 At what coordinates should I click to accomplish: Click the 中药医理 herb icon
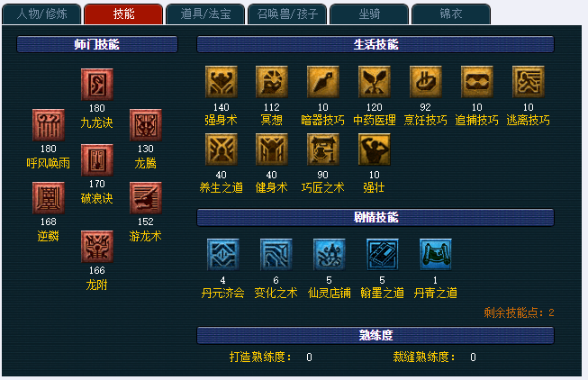point(375,82)
